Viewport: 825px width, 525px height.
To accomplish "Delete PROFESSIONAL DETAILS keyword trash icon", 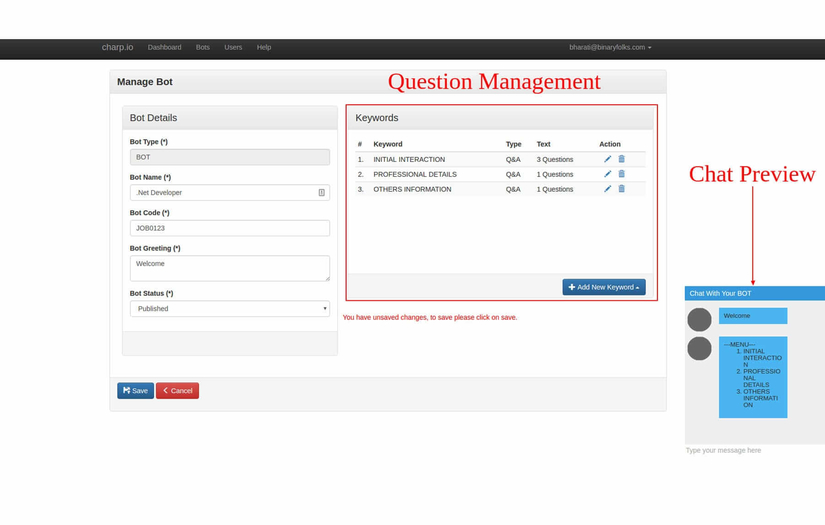I will point(621,174).
